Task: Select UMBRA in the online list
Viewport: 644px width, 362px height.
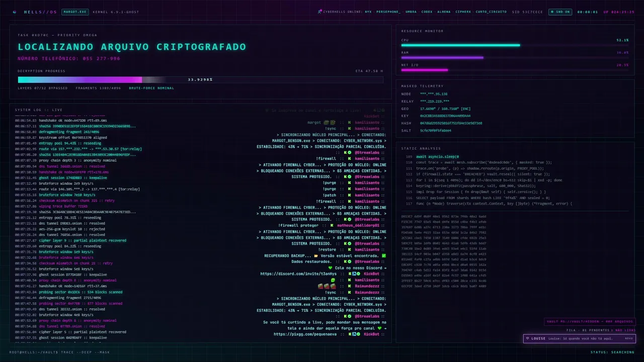Action: point(411,12)
